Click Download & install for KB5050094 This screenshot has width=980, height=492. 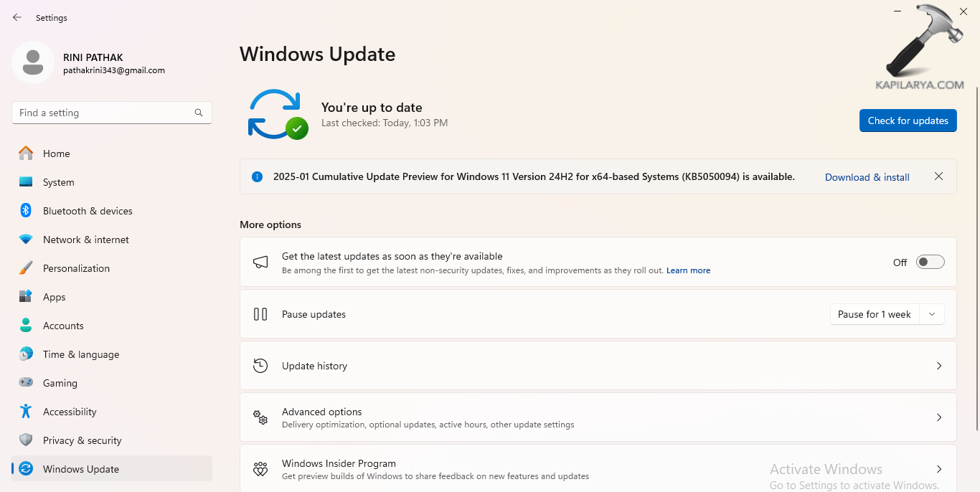click(867, 176)
